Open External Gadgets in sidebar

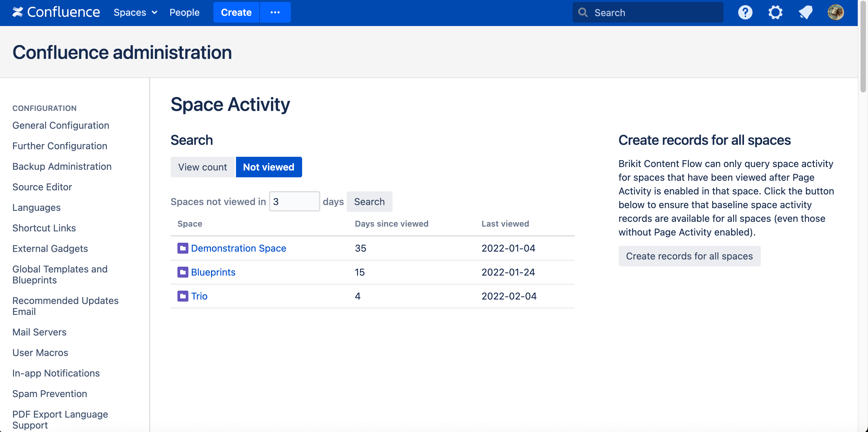point(50,249)
